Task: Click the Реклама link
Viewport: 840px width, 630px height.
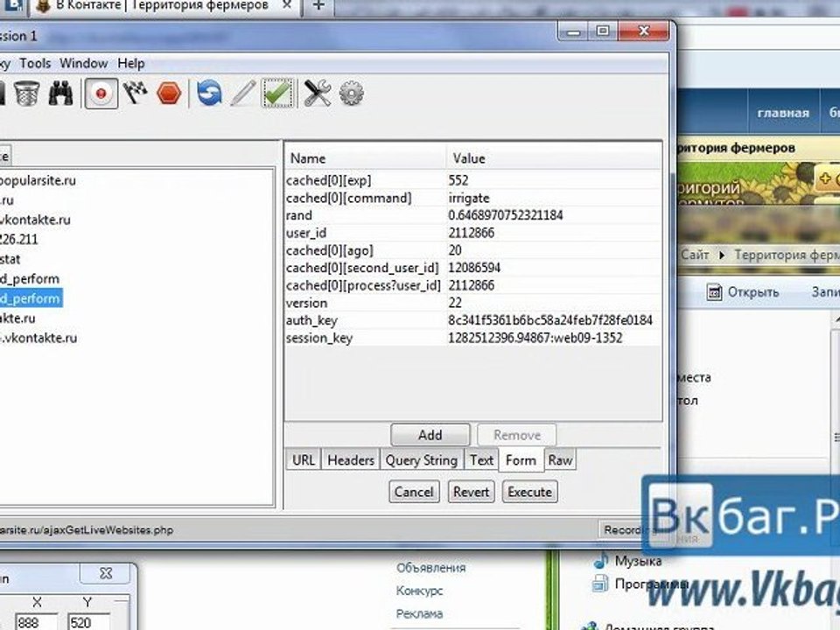Action: [x=419, y=614]
